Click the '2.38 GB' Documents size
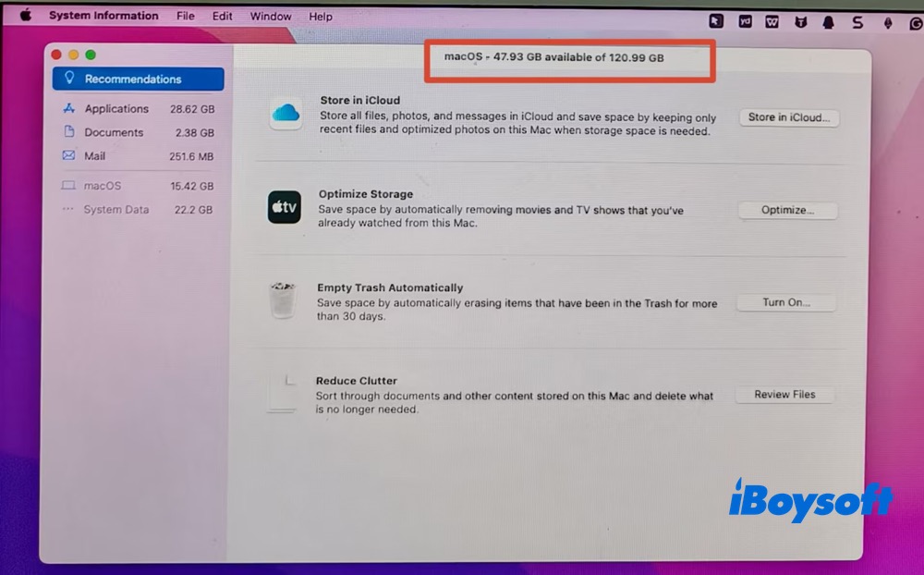 click(x=194, y=133)
